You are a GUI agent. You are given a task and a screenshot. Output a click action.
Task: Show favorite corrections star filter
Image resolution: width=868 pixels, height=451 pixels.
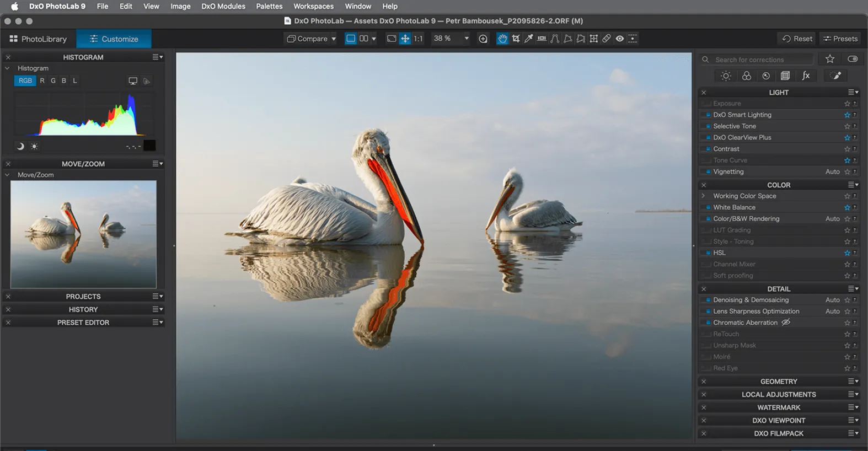point(830,59)
